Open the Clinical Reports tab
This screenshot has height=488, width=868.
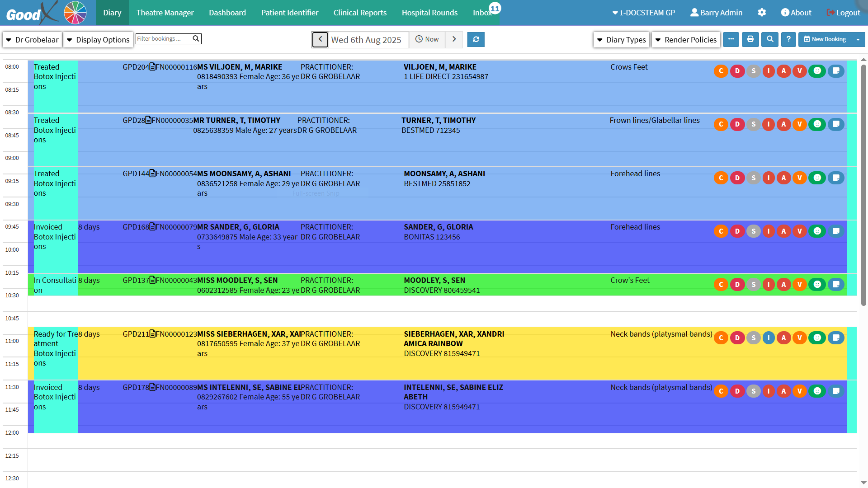(360, 13)
